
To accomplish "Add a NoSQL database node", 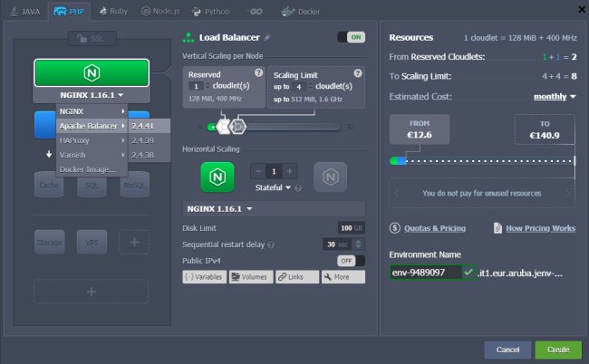I will (x=134, y=186).
